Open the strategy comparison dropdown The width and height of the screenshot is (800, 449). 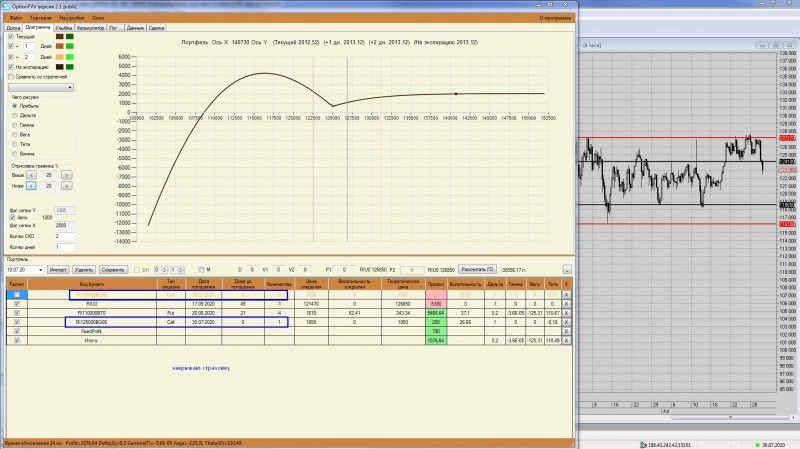point(41,88)
